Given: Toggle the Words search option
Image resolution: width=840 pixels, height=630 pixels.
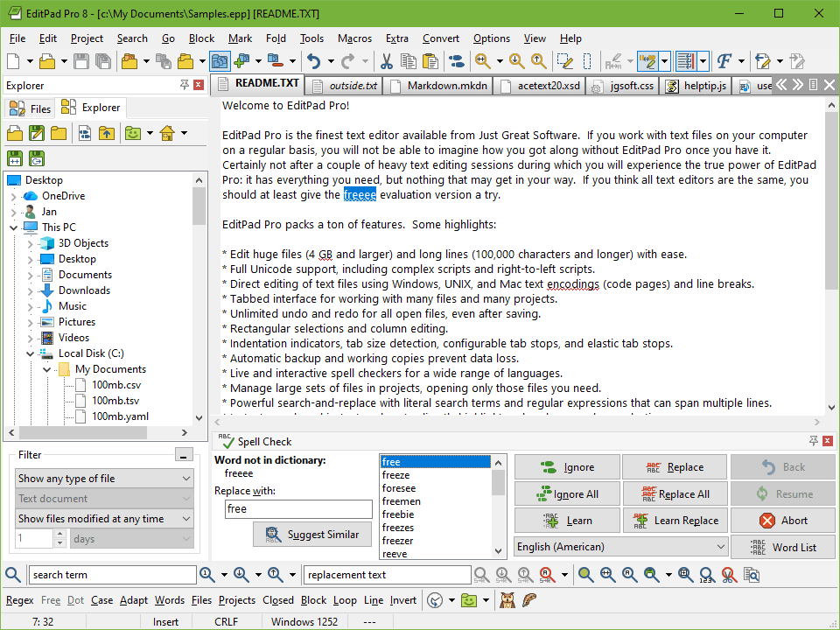Looking at the screenshot, I should 169,600.
